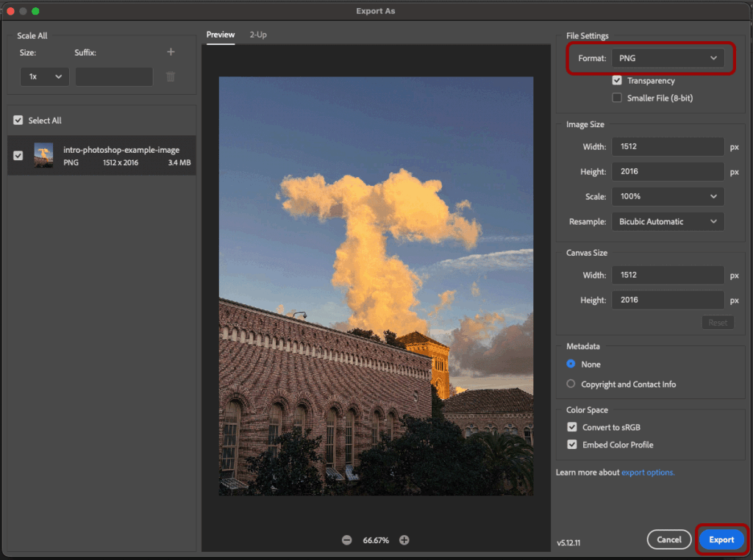Click the intro-photoshop-example-image thumbnail
The image size is (753, 560).
pos(43,156)
